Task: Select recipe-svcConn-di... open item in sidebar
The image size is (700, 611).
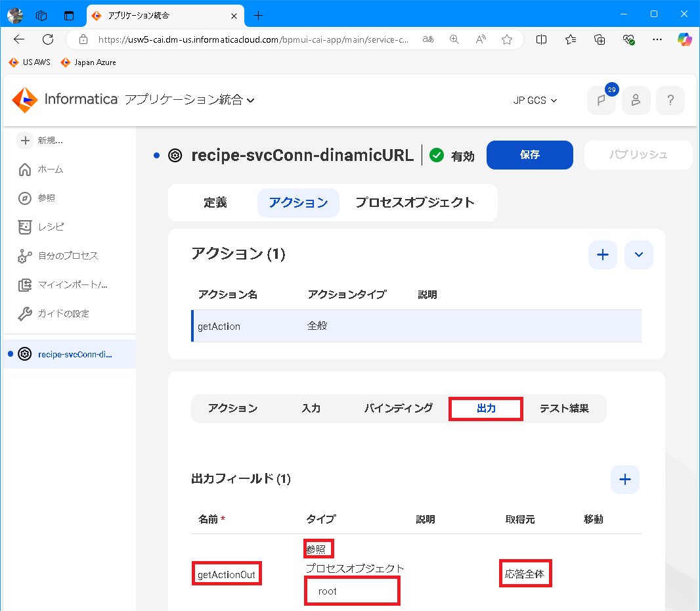Action: pyautogui.click(x=69, y=354)
